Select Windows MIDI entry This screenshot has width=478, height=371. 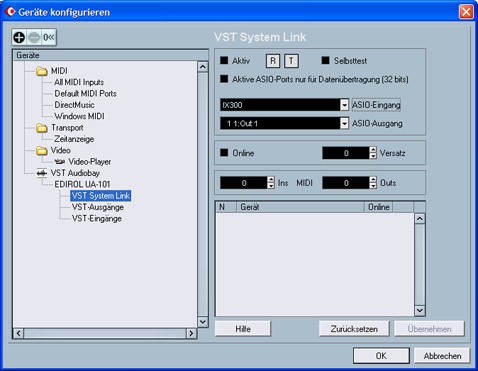(x=79, y=116)
